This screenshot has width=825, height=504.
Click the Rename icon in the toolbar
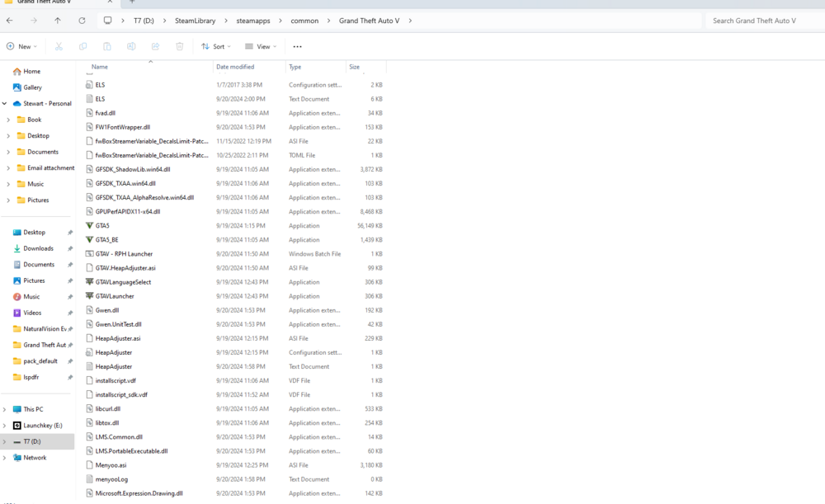pos(130,46)
